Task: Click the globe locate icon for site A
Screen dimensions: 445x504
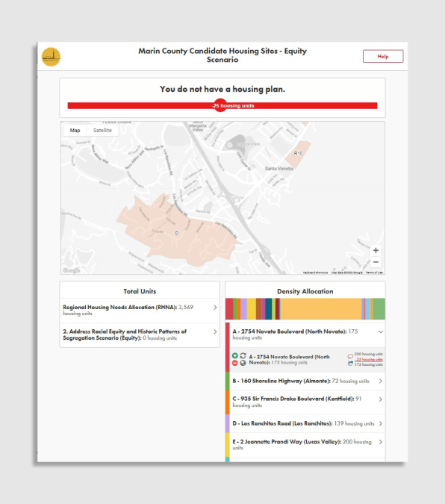Action: point(243,363)
